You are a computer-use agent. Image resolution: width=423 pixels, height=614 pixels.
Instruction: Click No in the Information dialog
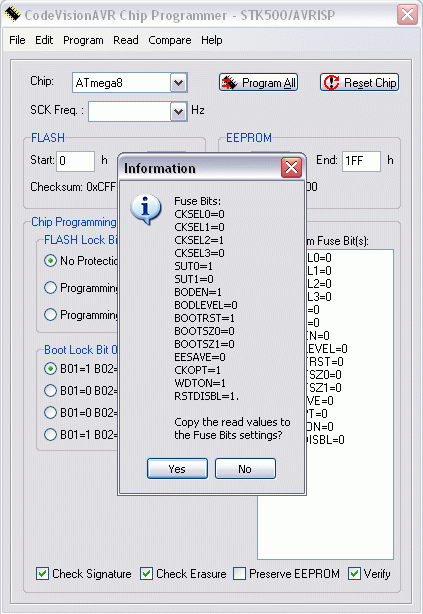245,469
